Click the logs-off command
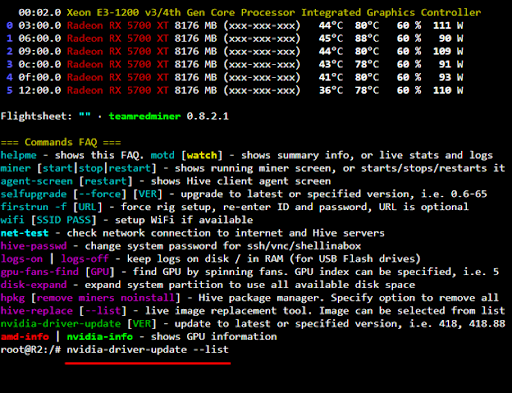The width and height of the screenshot is (512, 393). coord(85,259)
